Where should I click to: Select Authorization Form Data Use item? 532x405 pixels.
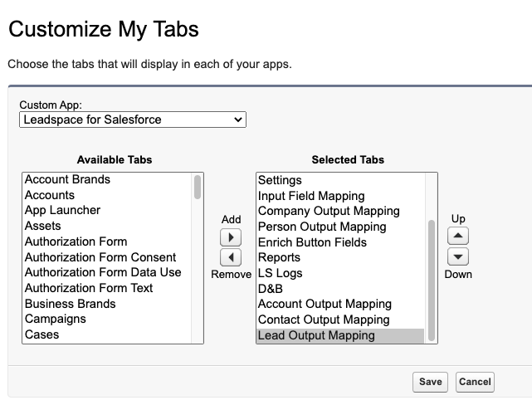107,272
